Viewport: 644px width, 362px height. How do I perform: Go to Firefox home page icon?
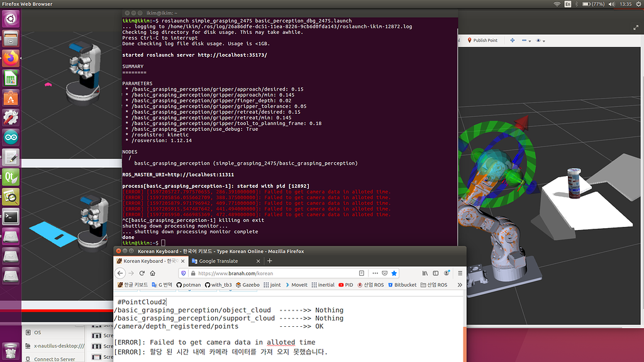[x=152, y=273]
